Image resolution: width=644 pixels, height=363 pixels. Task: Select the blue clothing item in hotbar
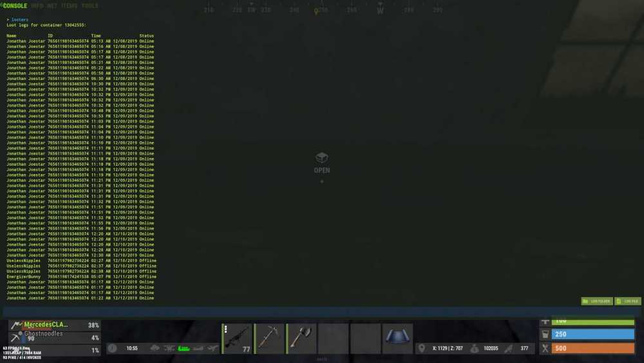(397, 338)
